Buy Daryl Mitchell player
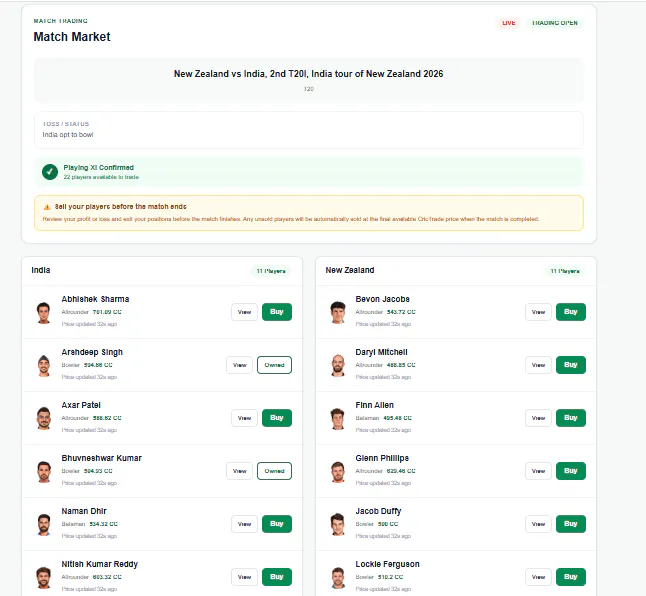 pos(571,365)
